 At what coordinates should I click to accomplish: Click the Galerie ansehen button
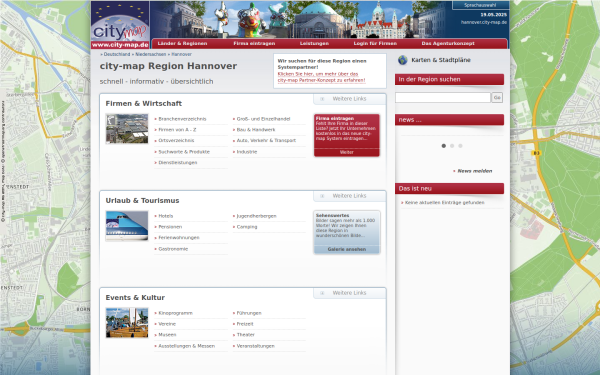347,249
